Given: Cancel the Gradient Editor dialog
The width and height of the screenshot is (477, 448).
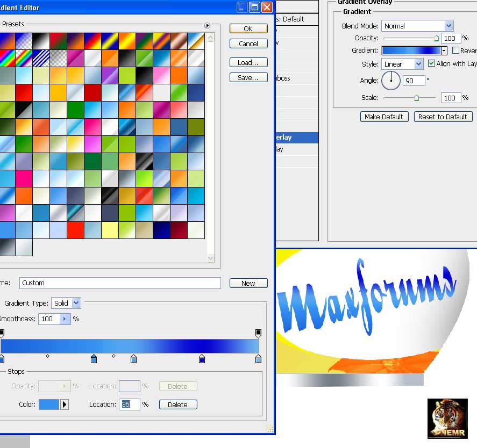Looking at the screenshot, I should (248, 44).
